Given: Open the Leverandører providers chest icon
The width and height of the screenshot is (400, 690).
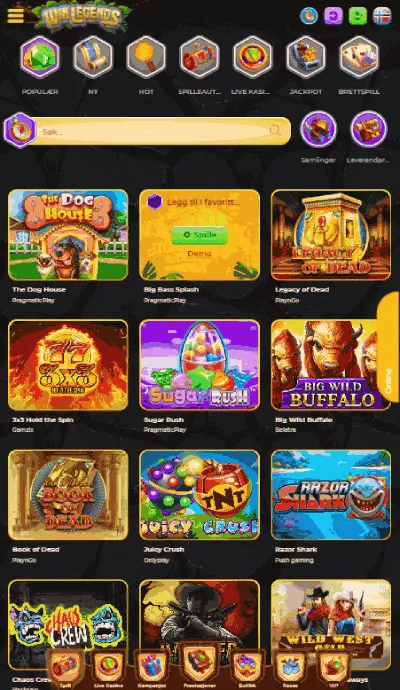Looking at the screenshot, I should (x=368, y=129).
